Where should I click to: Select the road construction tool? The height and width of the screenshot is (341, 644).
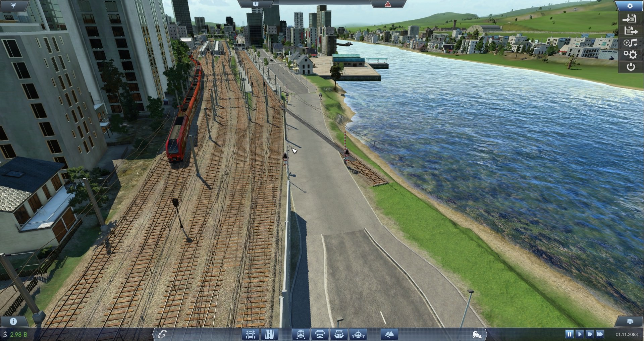coord(270,334)
